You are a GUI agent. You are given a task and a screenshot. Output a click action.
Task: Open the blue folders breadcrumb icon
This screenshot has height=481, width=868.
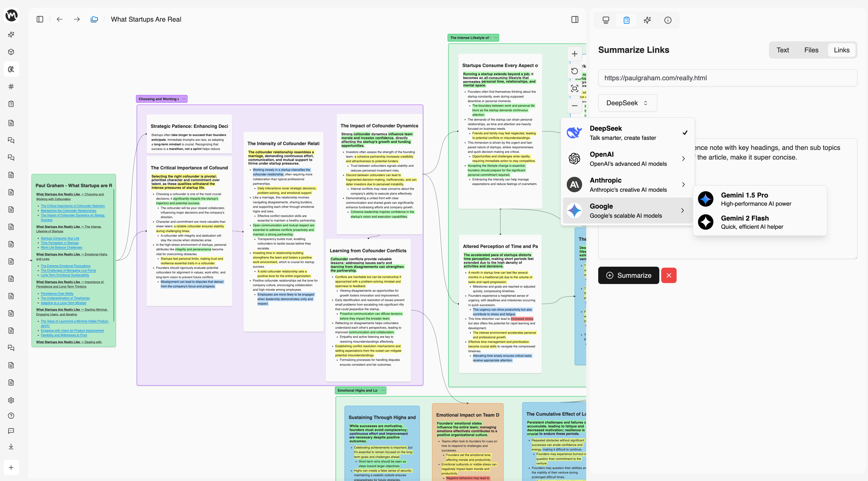click(94, 19)
